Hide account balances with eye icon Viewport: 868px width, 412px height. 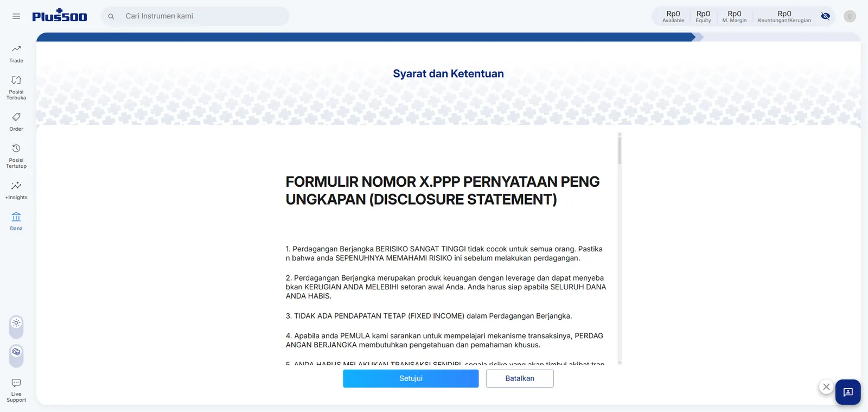826,16
